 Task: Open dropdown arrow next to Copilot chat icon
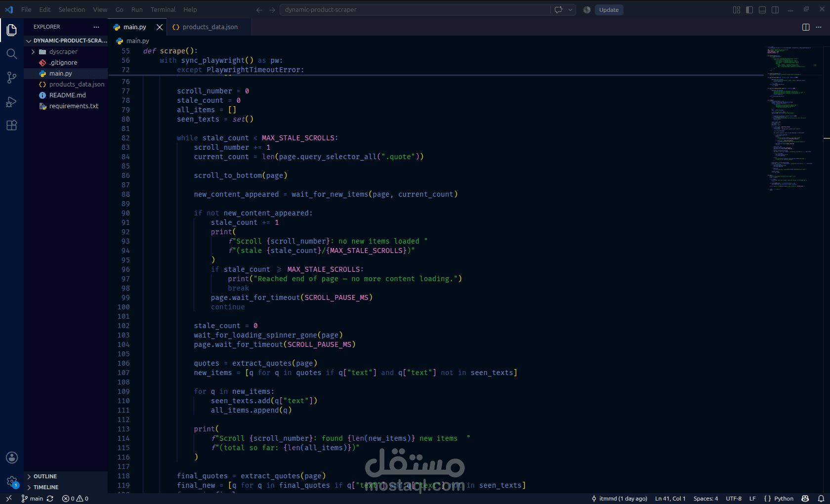click(571, 10)
